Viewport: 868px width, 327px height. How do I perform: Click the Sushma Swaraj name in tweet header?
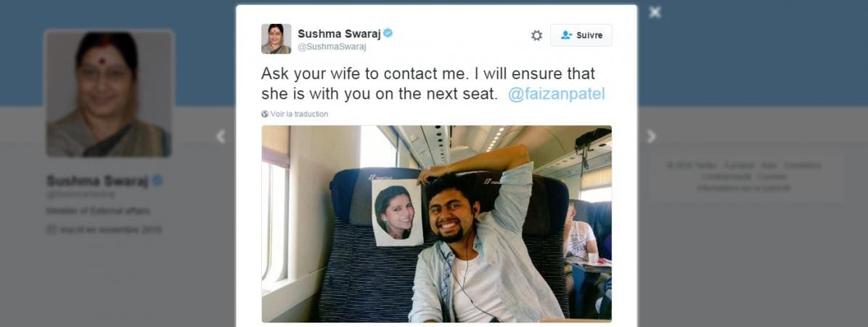340,33
